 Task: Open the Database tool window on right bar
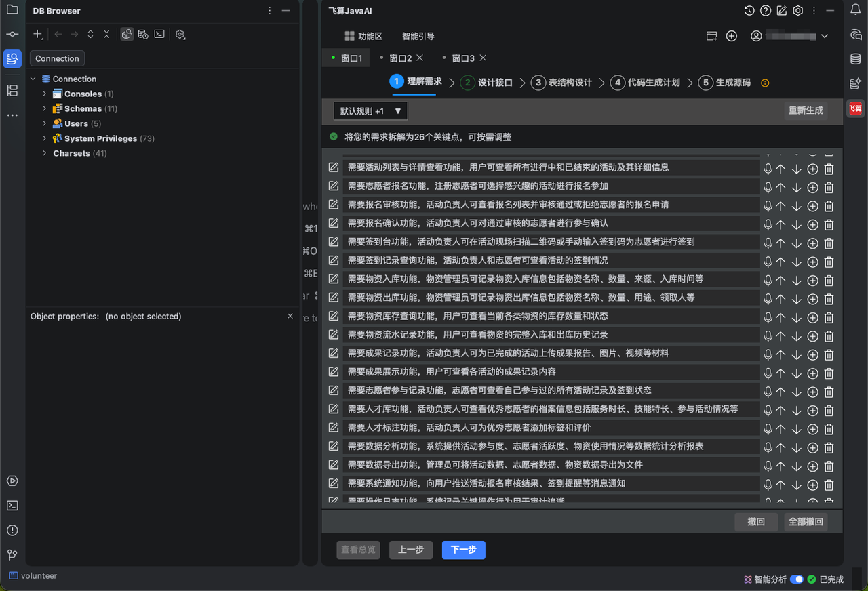coord(856,59)
